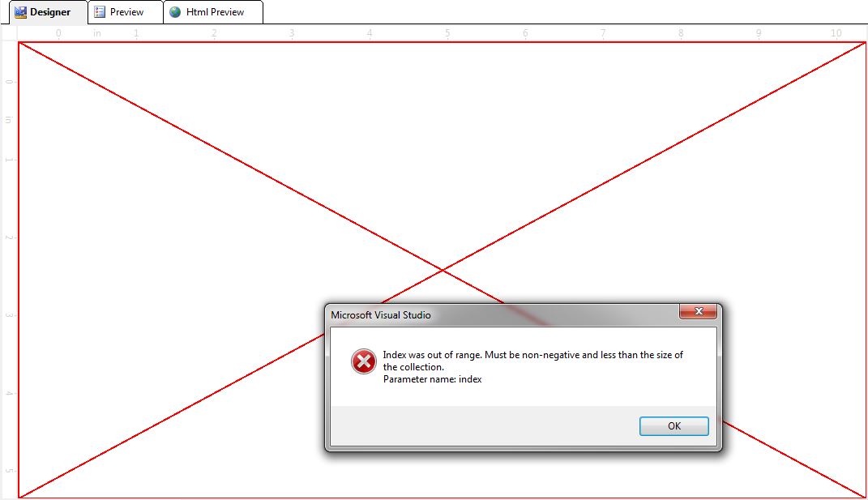Screen dimensions: 868x500
Task: Click where the red diagonal lines cross
Action: 443,270
